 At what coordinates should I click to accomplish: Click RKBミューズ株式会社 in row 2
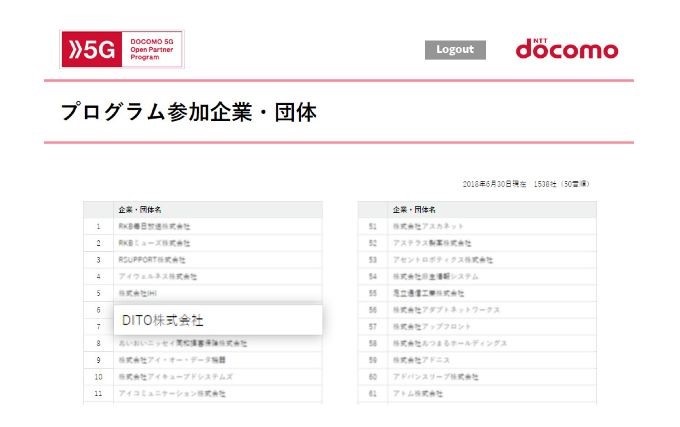(x=154, y=243)
